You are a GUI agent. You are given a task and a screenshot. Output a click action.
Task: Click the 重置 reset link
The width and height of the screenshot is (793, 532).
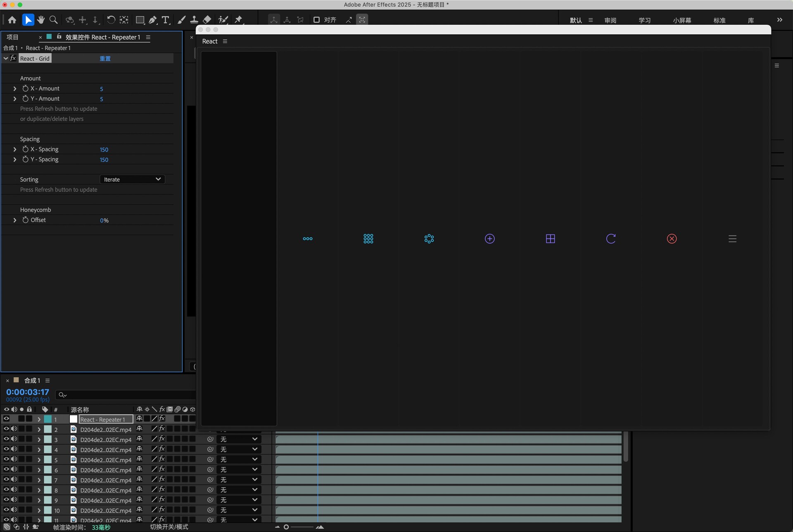tap(105, 59)
